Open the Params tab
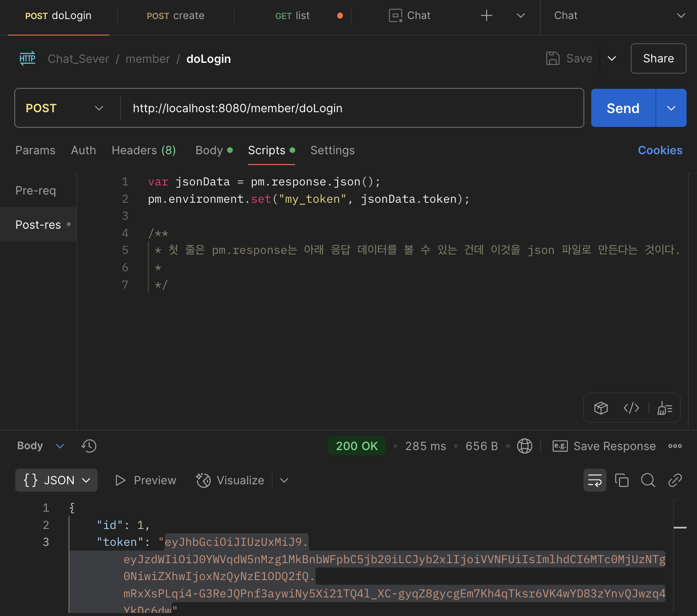The image size is (697, 616). click(x=36, y=150)
